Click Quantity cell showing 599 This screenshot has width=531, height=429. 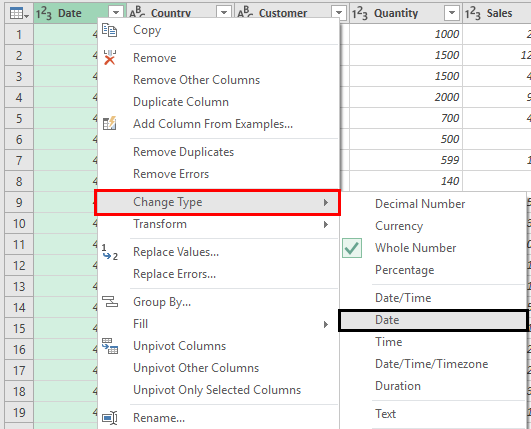[x=406, y=160]
